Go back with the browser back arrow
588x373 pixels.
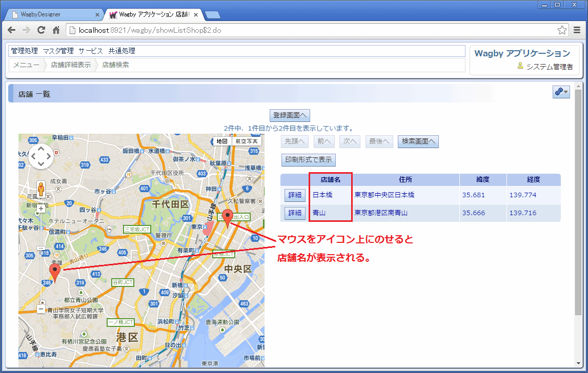(12, 30)
